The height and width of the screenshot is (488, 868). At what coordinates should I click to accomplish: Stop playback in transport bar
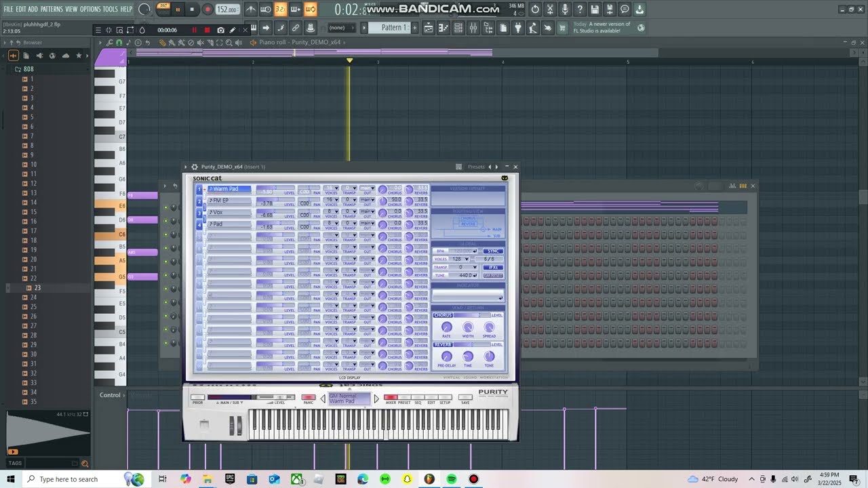pos(192,9)
